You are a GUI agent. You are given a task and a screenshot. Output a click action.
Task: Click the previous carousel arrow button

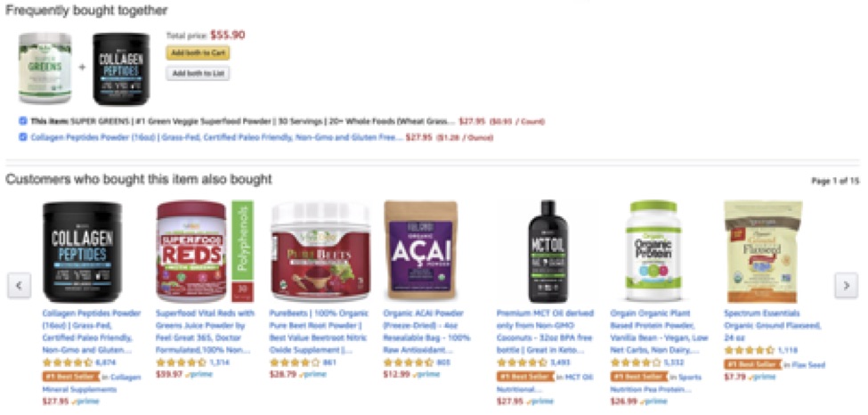click(x=19, y=285)
